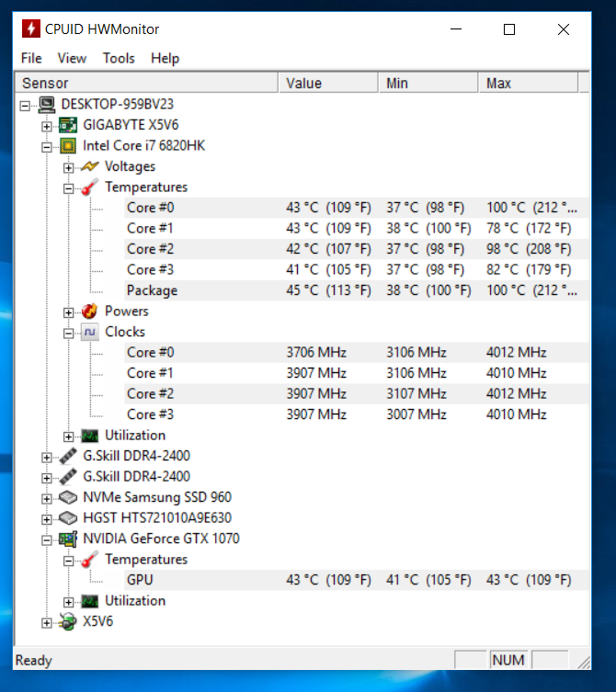Collapse the DESKTOP-959BV23 root node
616x692 pixels.
tap(25, 106)
